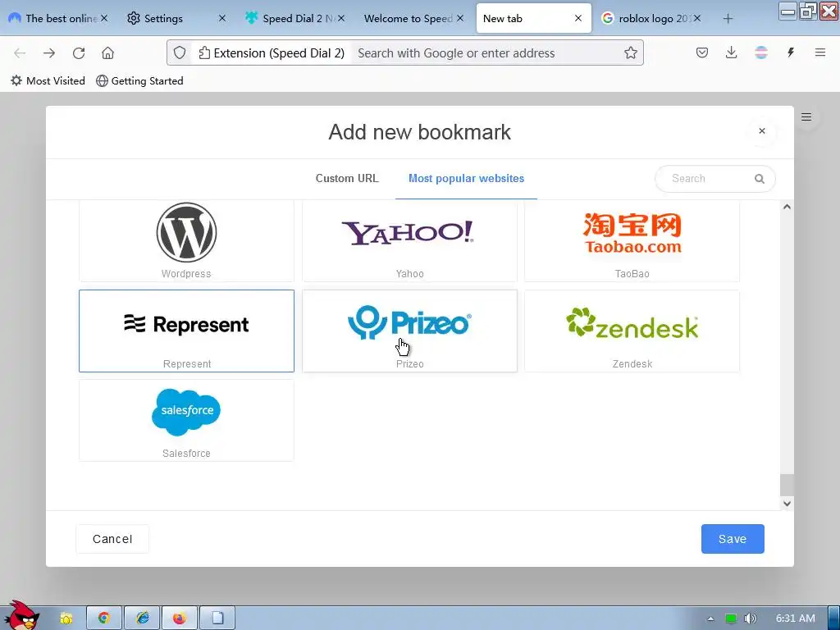Choose the Yahoo website tile

[x=410, y=241]
